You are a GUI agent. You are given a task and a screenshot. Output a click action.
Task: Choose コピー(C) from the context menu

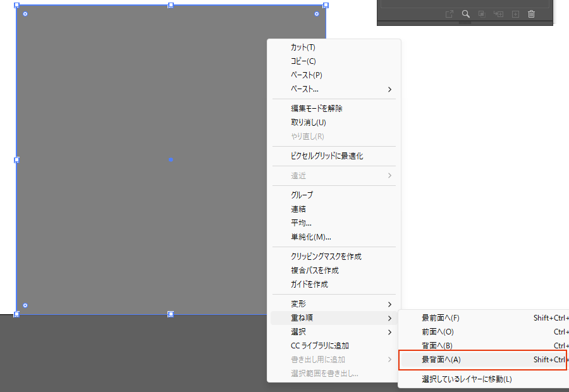334,61
